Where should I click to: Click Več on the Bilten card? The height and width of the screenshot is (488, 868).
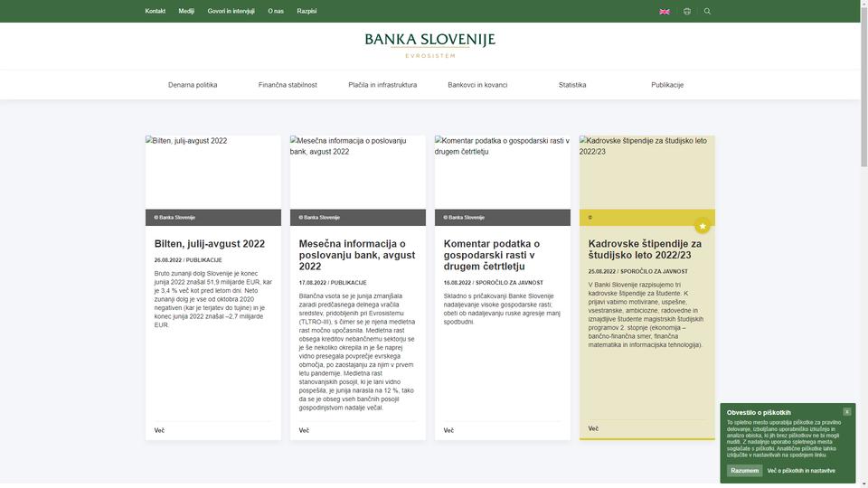click(159, 430)
